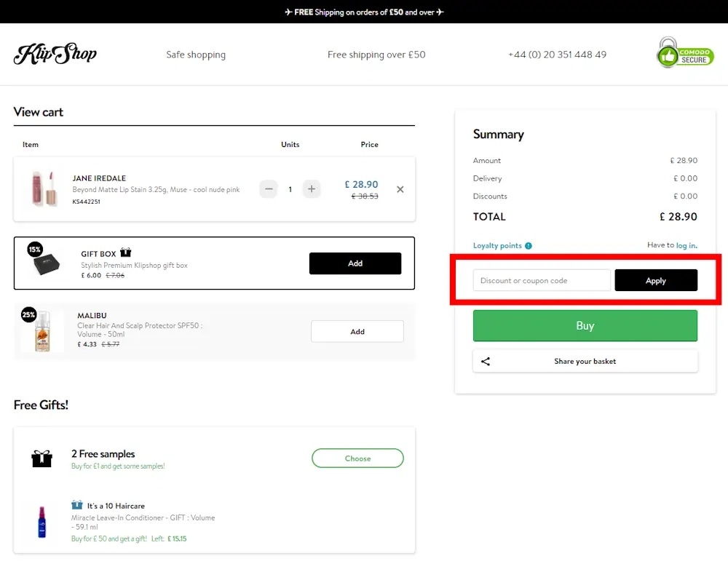Click the green Buy button
The width and height of the screenshot is (728, 564).
(585, 325)
